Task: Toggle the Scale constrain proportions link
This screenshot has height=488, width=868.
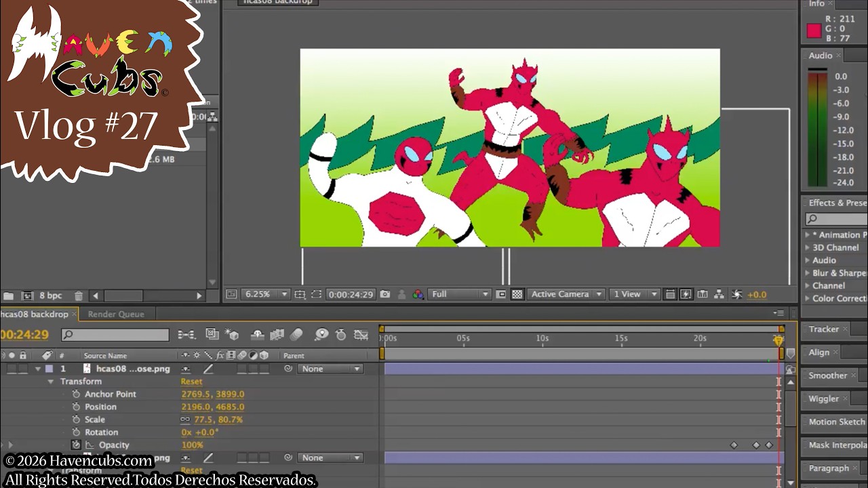Action: coord(185,420)
